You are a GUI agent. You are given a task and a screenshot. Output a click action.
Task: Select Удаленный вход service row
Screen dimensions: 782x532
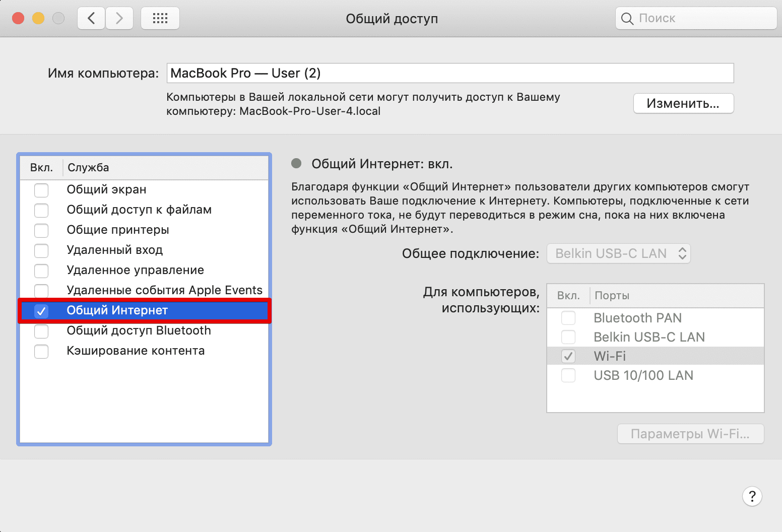pos(115,250)
